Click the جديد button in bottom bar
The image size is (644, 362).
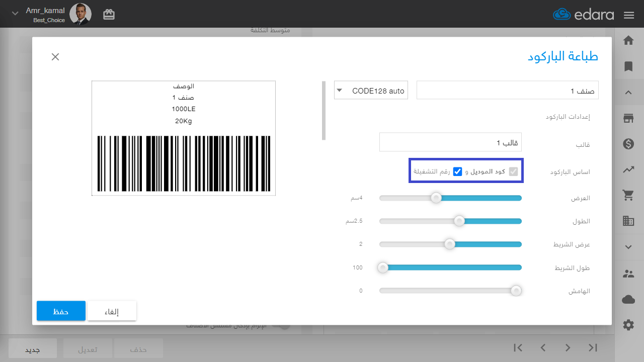[33, 348]
